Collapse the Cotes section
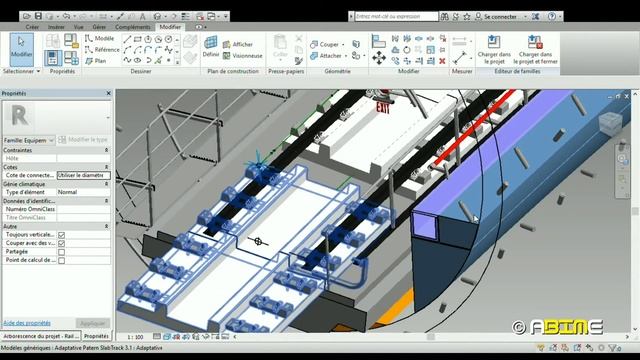640x360 pixels. click(x=106, y=167)
